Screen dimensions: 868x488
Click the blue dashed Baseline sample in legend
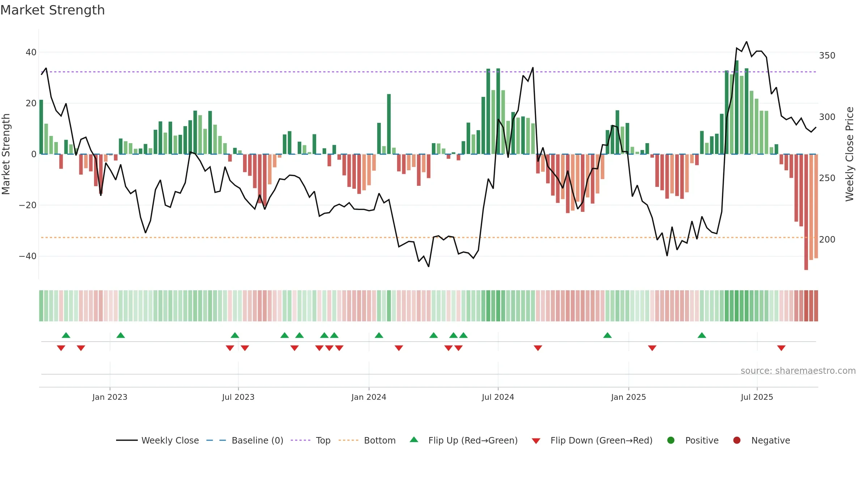[216, 440]
